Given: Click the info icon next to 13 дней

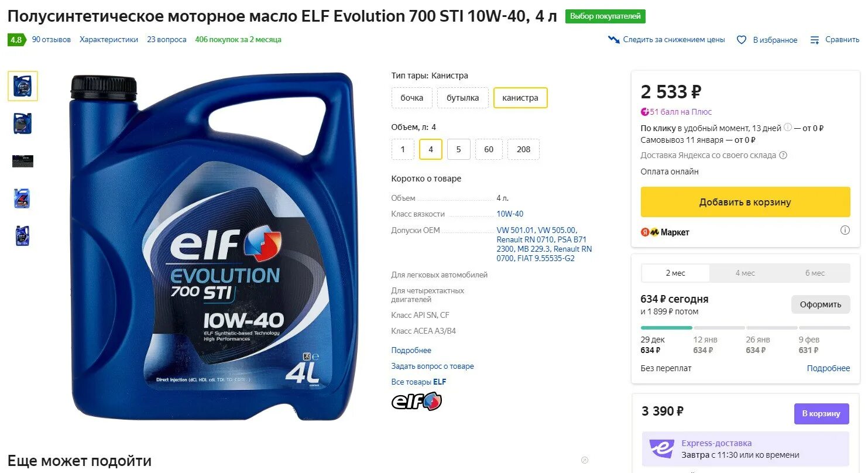Looking at the screenshot, I should [x=788, y=128].
